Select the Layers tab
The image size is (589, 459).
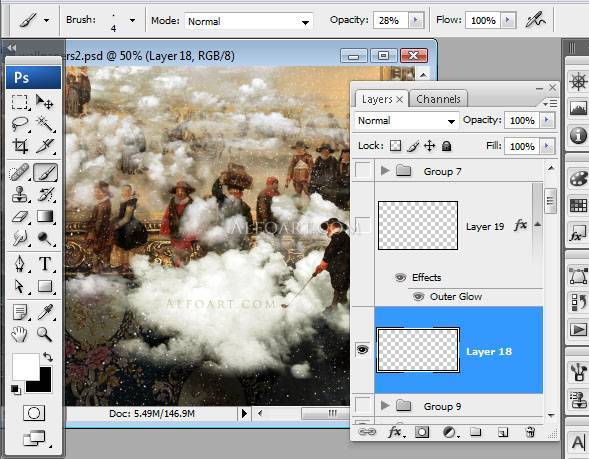pos(382,99)
